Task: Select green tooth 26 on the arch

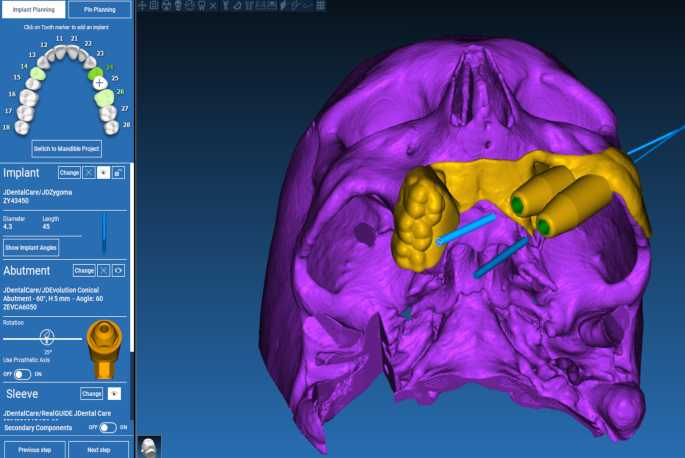Action: 104,98
